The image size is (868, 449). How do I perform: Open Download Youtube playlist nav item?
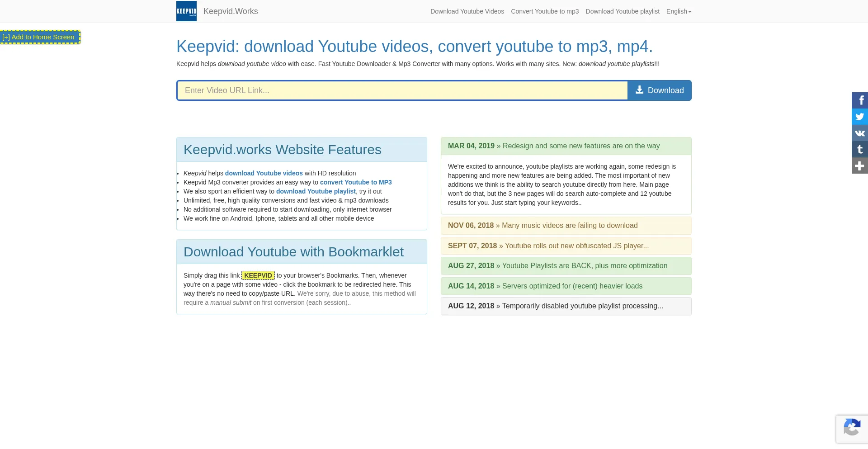623,11
